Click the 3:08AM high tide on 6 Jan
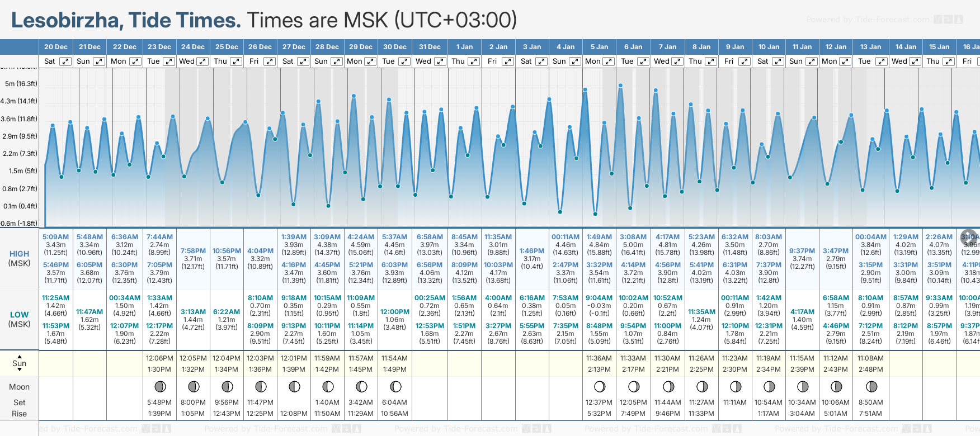980x436 pixels. 633,237
